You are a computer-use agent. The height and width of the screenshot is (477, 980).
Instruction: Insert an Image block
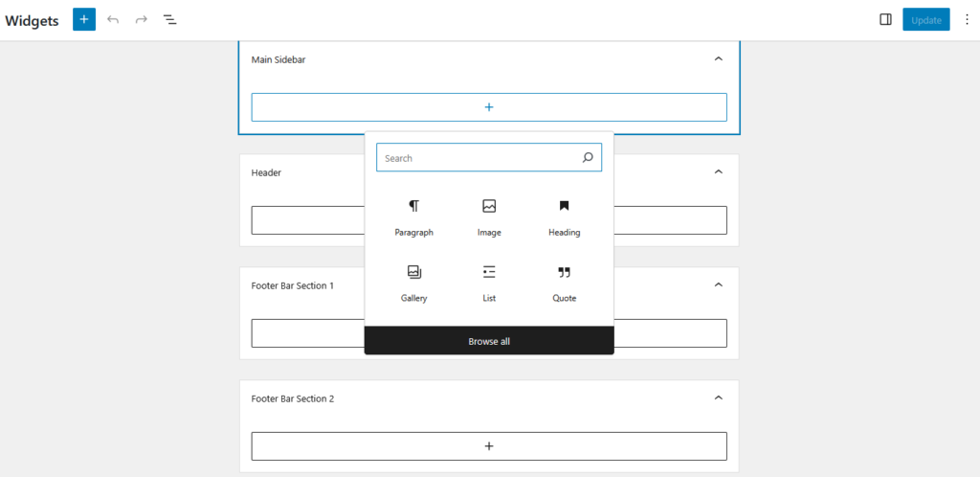tap(489, 216)
